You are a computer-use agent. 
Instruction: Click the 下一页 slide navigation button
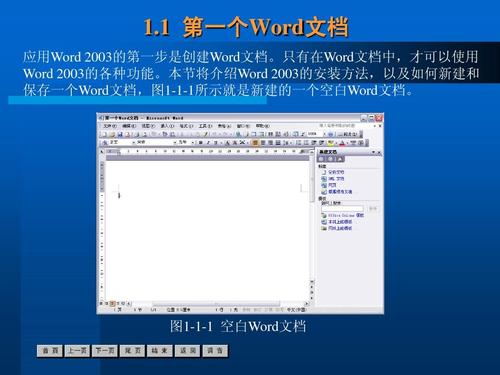pos(105,351)
